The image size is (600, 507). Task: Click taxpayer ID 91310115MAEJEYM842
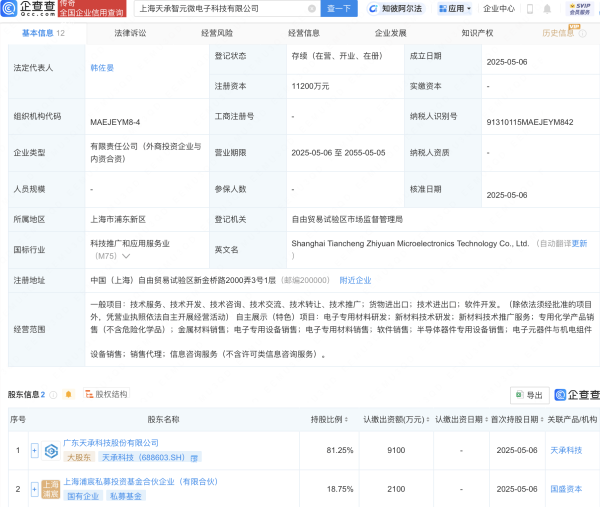[530, 122]
